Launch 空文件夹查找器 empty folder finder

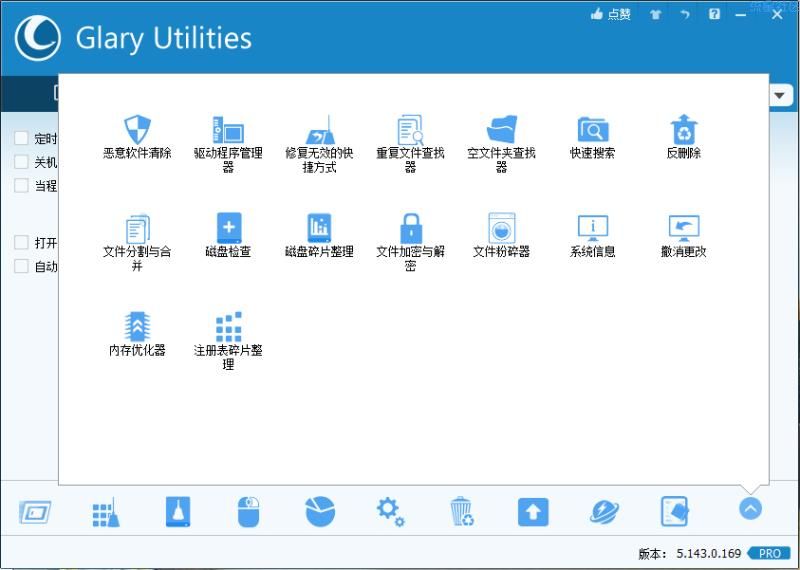501,144
